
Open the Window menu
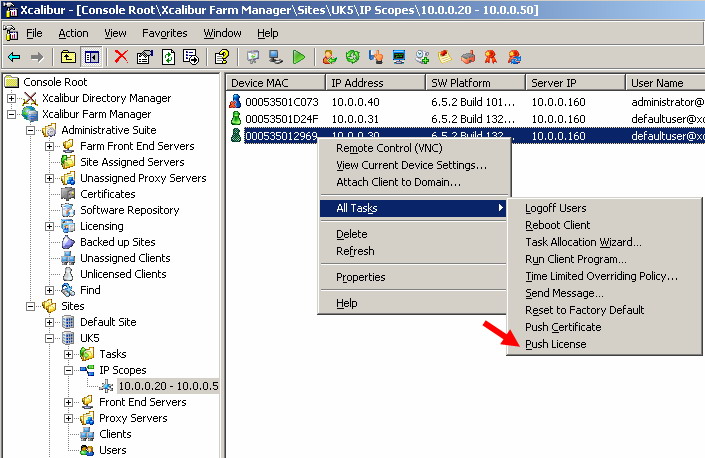222,33
